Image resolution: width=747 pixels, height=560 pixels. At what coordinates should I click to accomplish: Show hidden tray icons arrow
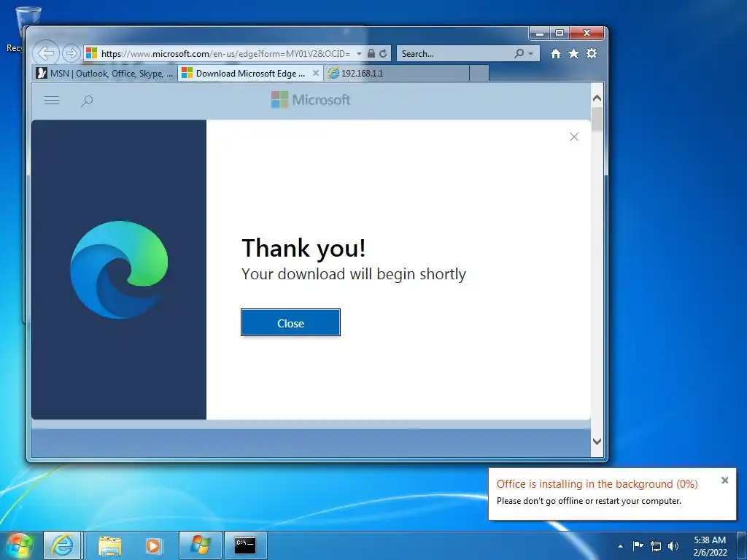[620, 546]
